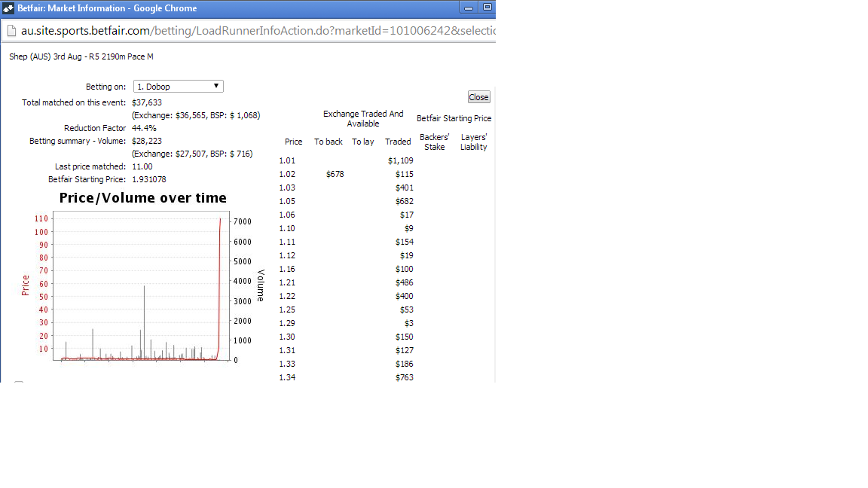Image resolution: width=868 pixels, height=488 pixels.
Task: Click the $763 traded value at 1.34
Action: 404,377
